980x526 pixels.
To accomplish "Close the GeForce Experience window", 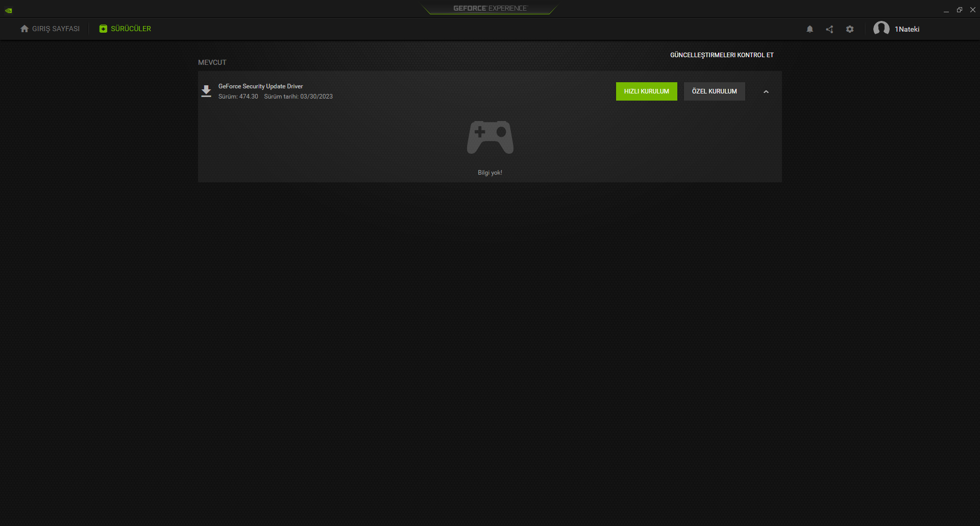I will click(x=972, y=10).
